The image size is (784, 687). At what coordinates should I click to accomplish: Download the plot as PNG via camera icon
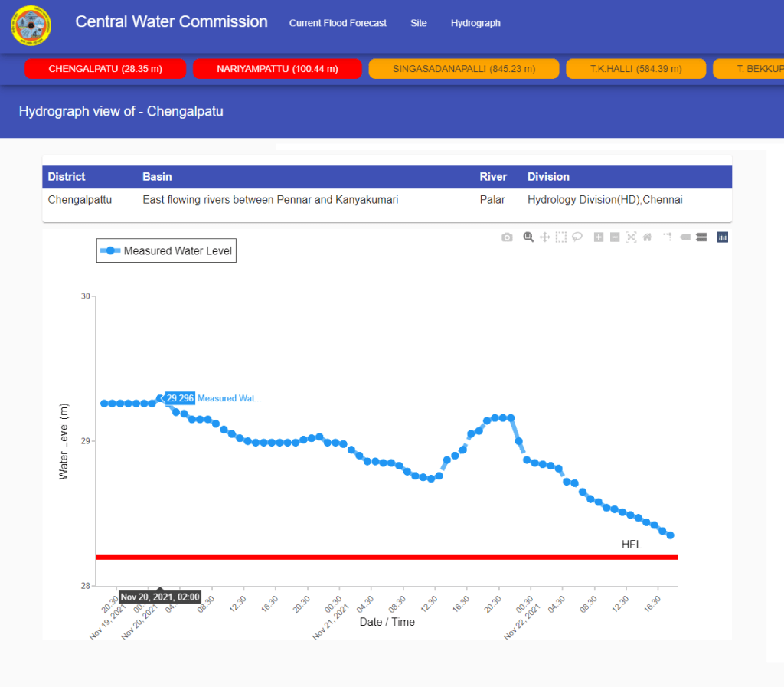(x=507, y=237)
